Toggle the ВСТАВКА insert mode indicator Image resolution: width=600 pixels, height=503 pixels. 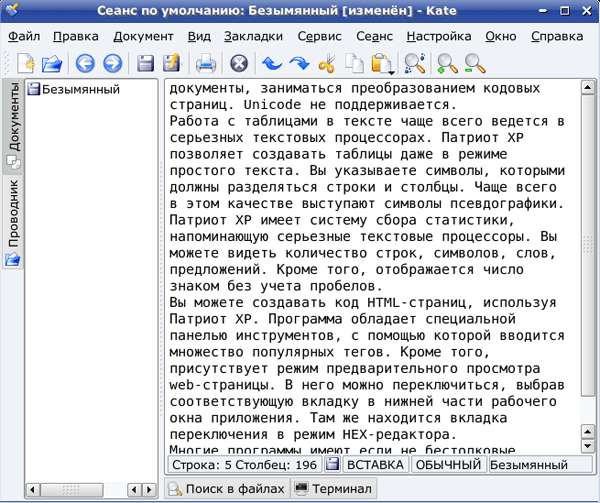[375, 465]
